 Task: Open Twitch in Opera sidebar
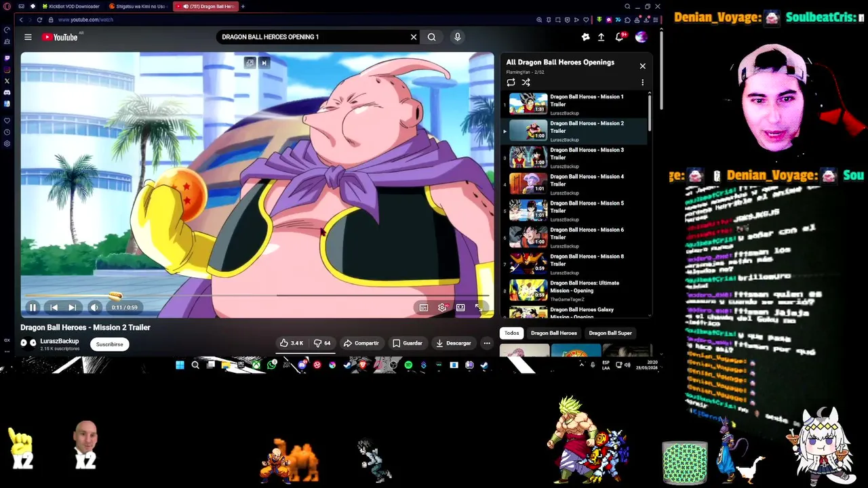[7, 57]
